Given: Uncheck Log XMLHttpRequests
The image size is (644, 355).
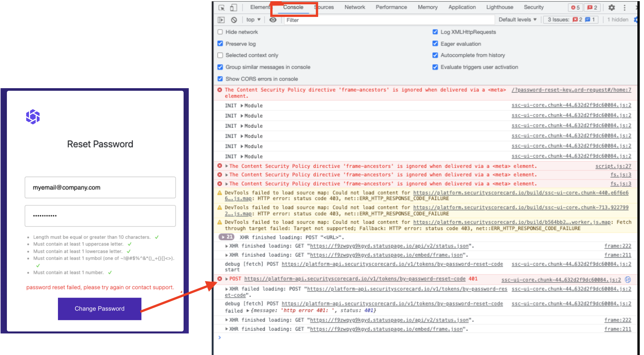Looking at the screenshot, I should point(435,32).
